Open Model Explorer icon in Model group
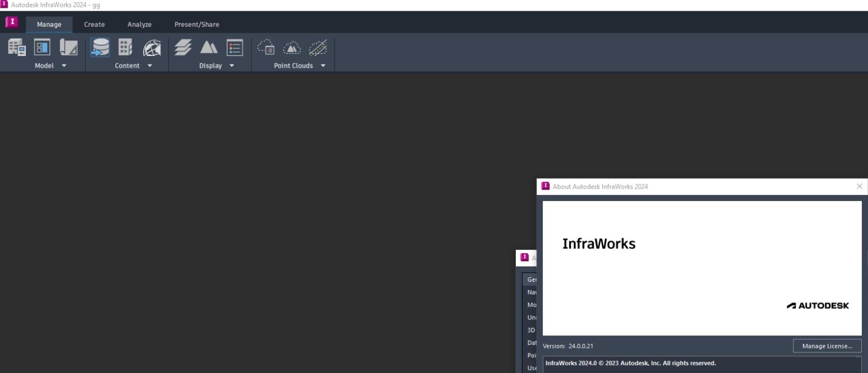This screenshot has width=868, height=373. tap(16, 48)
